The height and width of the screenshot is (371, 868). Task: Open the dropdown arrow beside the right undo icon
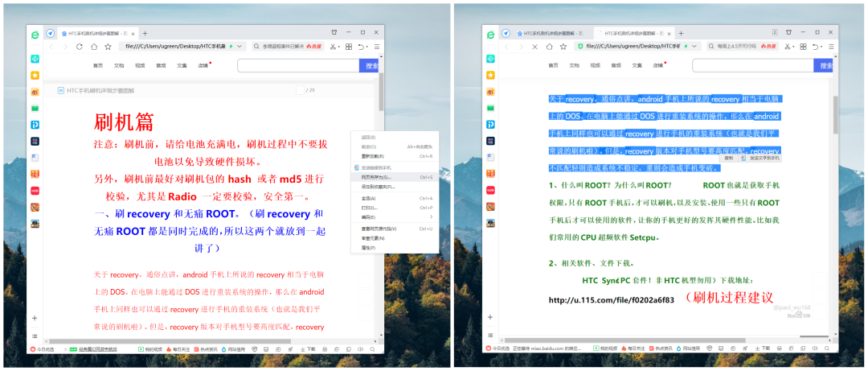[x=821, y=47]
